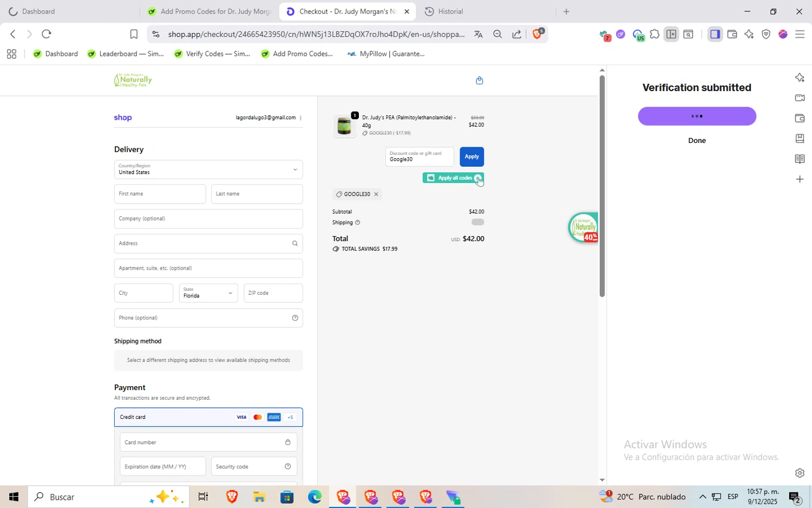Open the Microsoft Edge taskbar icon
This screenshot has height=508, width=812.
(x=315, y=497)
